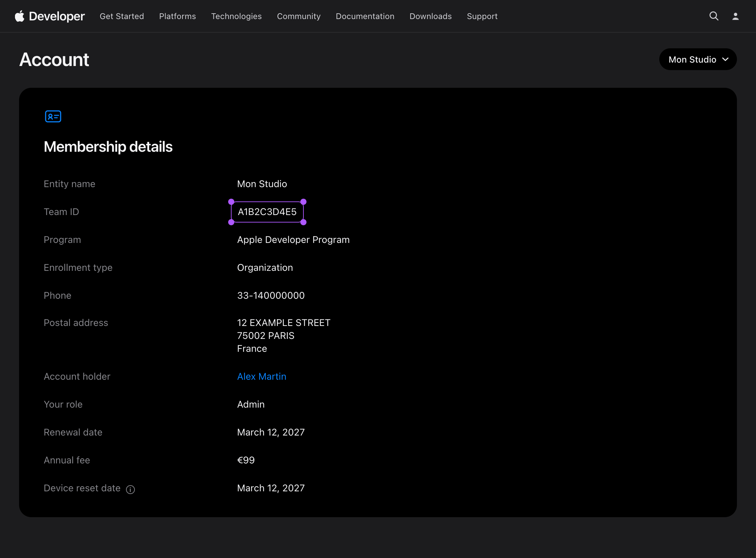Open the account profile icon
Viewport: 756px width, 558px height.
pos(736,16)
